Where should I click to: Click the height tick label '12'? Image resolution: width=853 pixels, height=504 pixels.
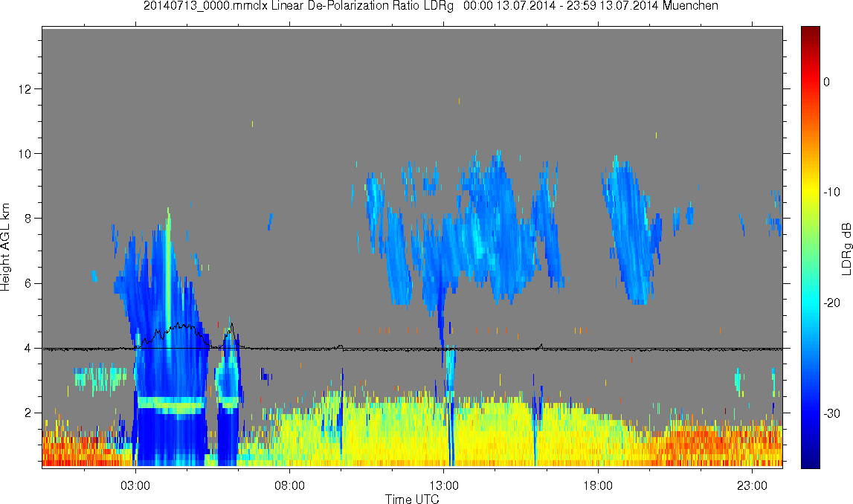(25, 88)
